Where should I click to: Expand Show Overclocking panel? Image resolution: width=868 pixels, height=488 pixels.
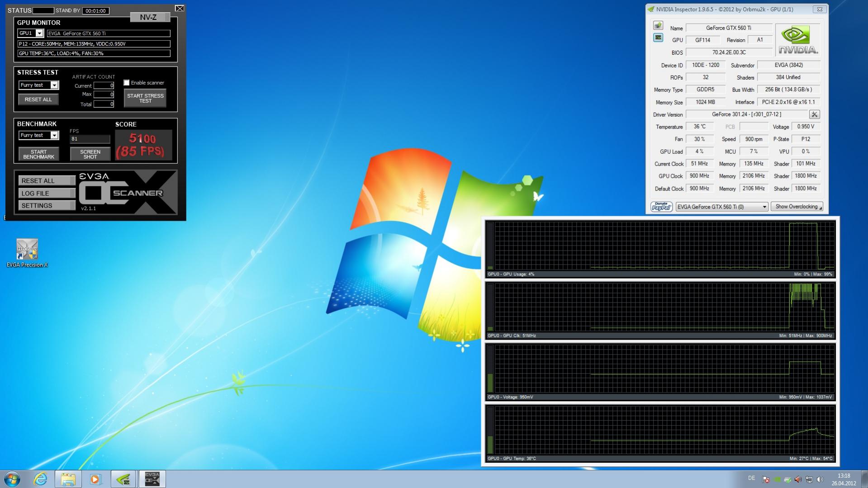[797, 207]
